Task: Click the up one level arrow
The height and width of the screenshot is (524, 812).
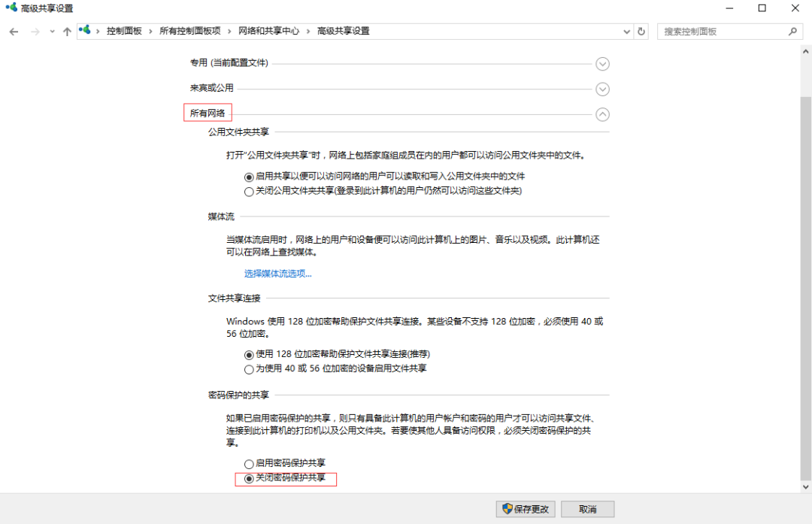Action: (x=67, y=31)
